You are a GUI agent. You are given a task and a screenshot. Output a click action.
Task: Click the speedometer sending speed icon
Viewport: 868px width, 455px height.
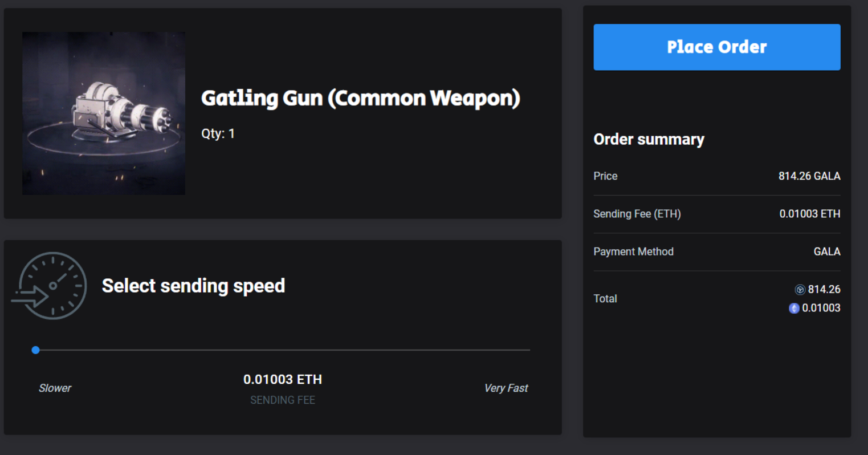[x=50, y=285]
